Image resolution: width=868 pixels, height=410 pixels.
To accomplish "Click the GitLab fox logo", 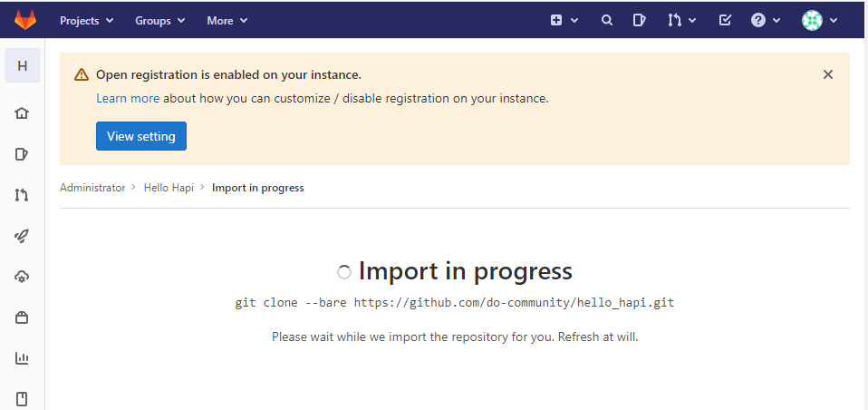I will pos(24,21).
